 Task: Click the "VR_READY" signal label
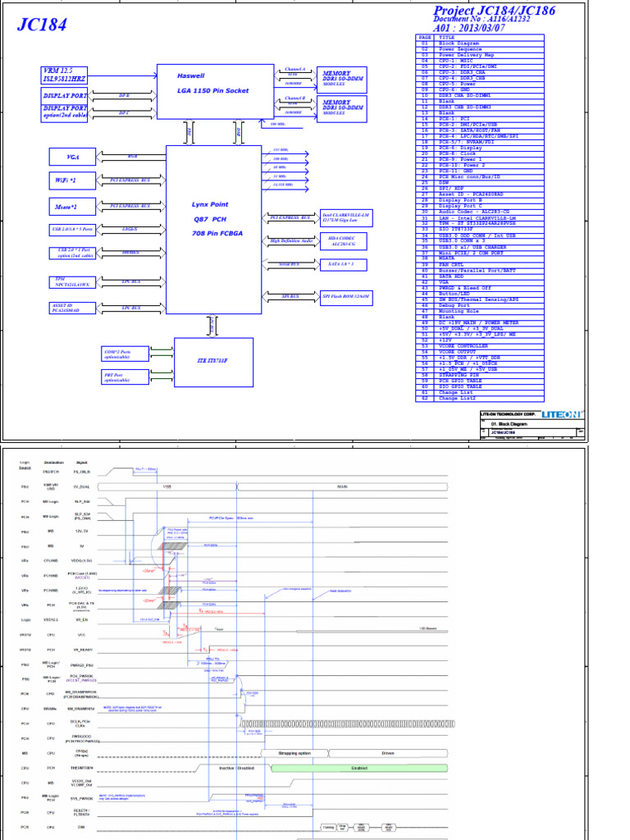coord(83,650)
